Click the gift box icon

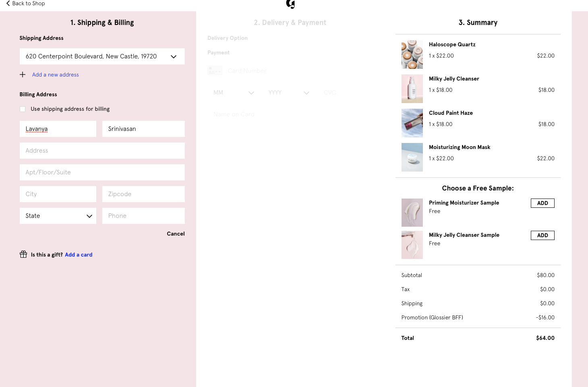[x=23, y=254]
